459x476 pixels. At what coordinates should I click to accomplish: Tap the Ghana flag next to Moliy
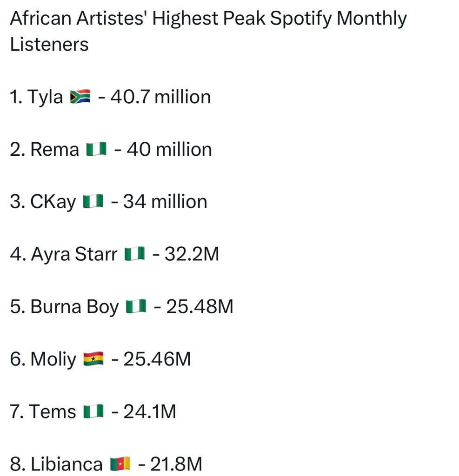click(x=93, y=359)
